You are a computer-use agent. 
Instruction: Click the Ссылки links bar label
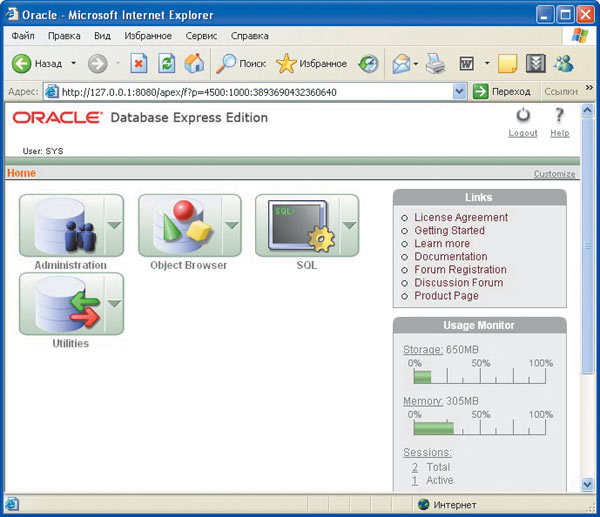(x=561, y=92)
